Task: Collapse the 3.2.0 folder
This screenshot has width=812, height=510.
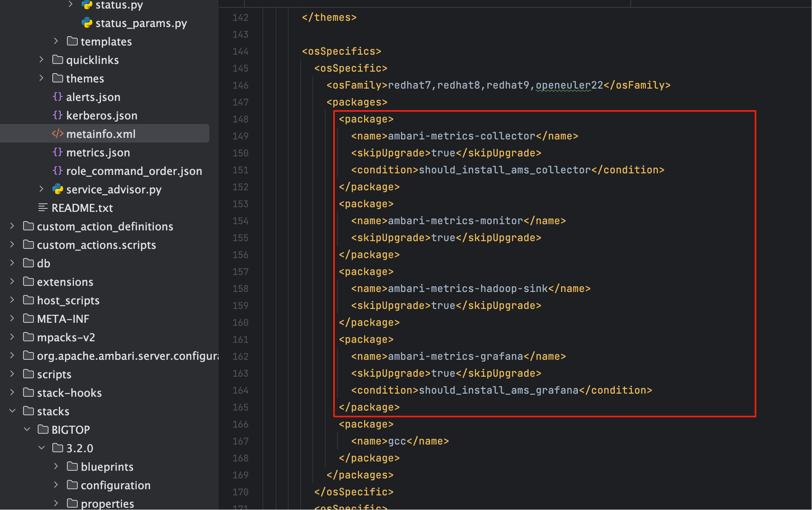Action: coord(42,448)
